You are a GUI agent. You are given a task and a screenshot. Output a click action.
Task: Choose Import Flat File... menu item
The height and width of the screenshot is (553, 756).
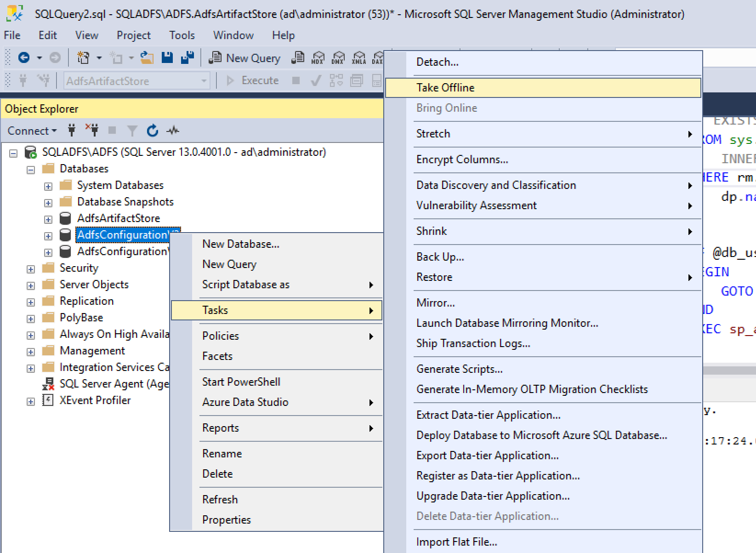pos(543,542)
